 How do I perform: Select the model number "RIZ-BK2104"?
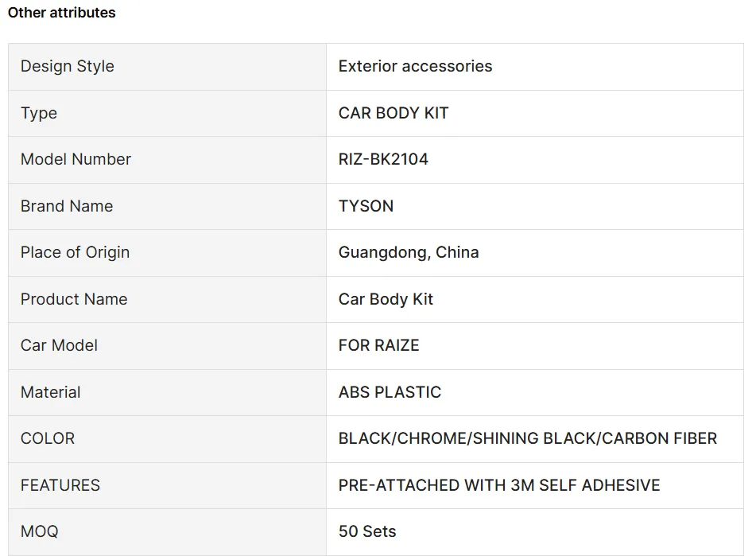coord(383,159)
